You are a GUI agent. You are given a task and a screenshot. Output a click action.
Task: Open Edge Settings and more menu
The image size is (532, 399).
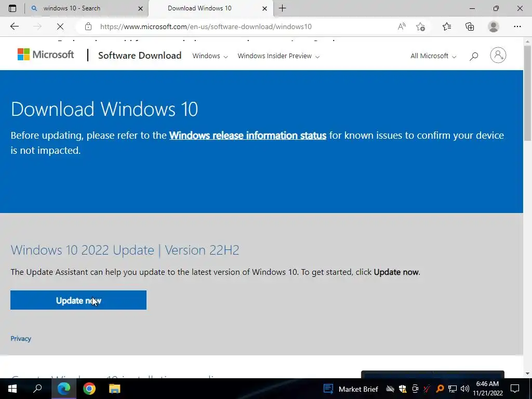517,26
